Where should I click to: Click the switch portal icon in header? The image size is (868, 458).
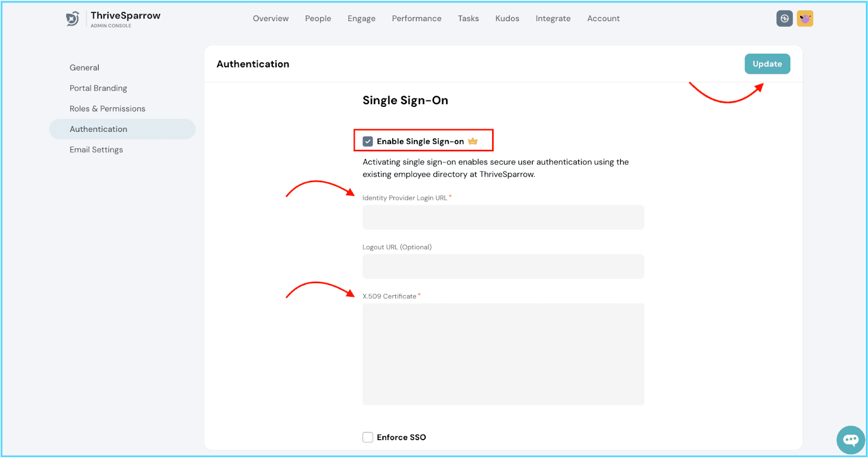[x=784, y=18]
